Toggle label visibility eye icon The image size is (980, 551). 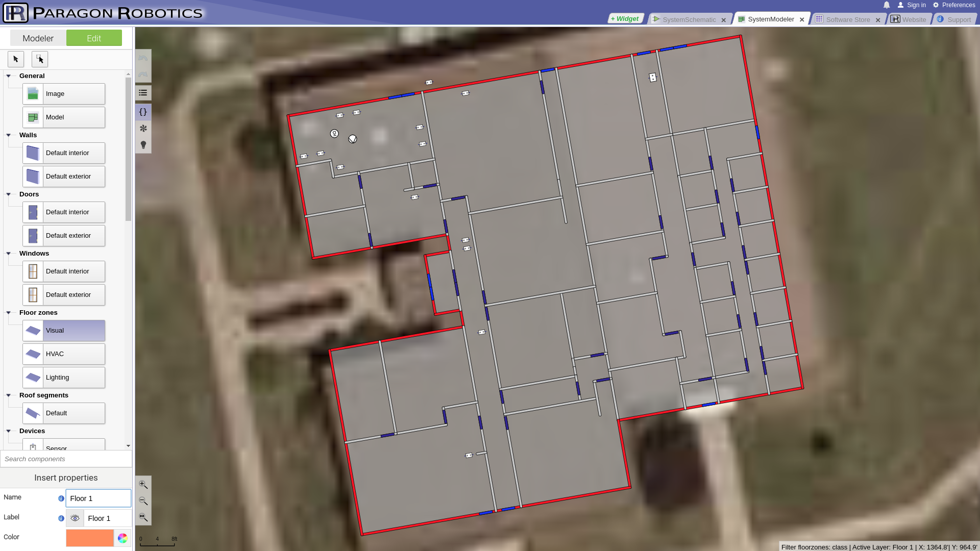[75, 518]
